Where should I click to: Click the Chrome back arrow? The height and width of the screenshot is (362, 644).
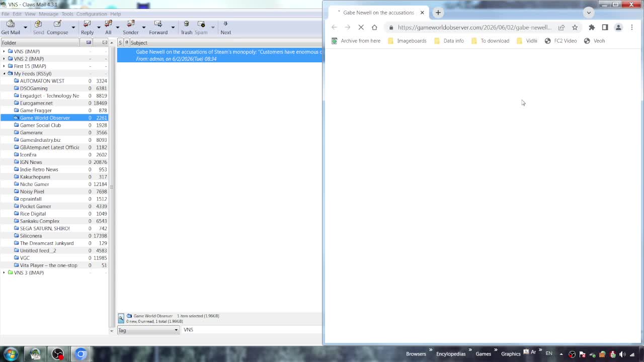point(334,27)
